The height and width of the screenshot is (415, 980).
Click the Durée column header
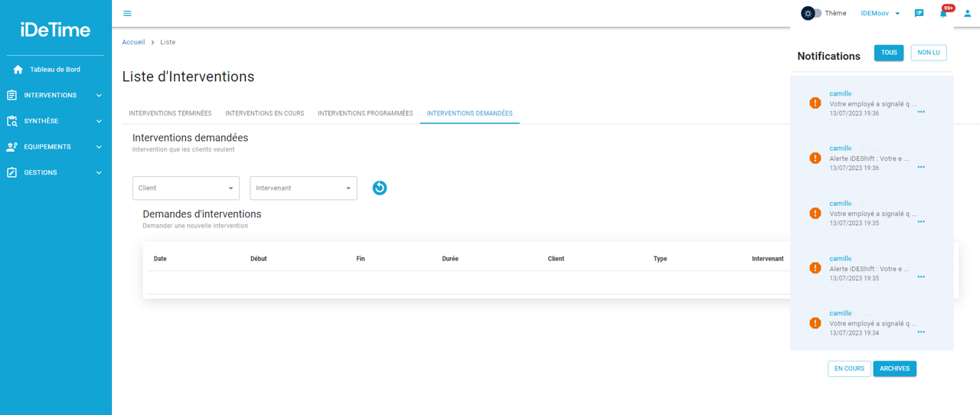click(450, 259)
